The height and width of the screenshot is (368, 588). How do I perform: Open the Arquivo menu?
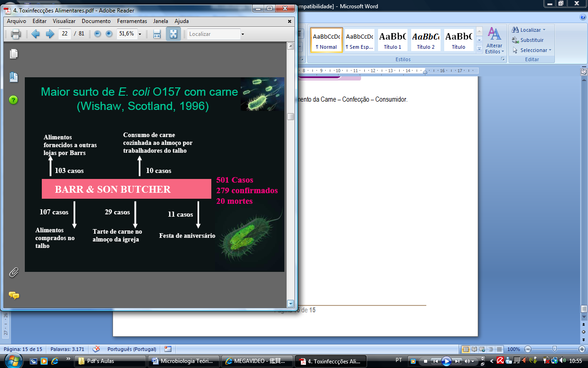point(17,21)
